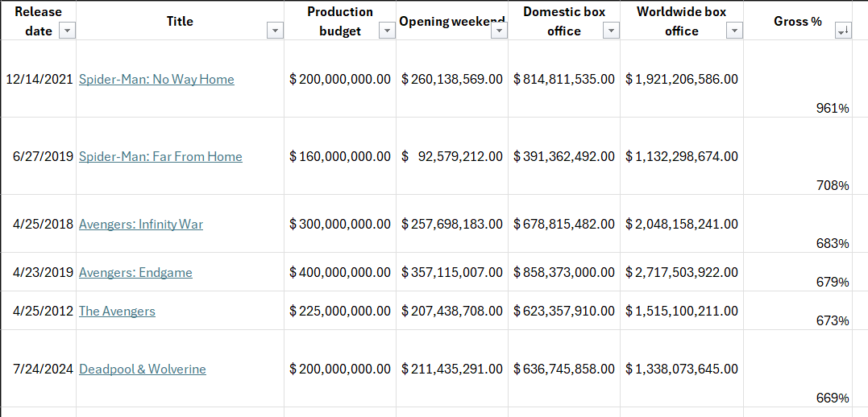The image size is (868, 417).
Task: Open the Release date filter dropdown
Action: [x=67, y=31]
